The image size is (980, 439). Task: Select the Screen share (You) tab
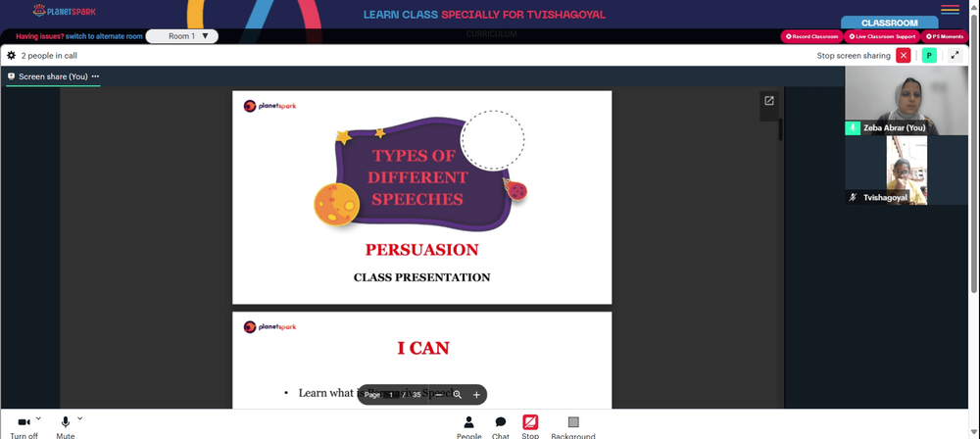tap(53, 76)
